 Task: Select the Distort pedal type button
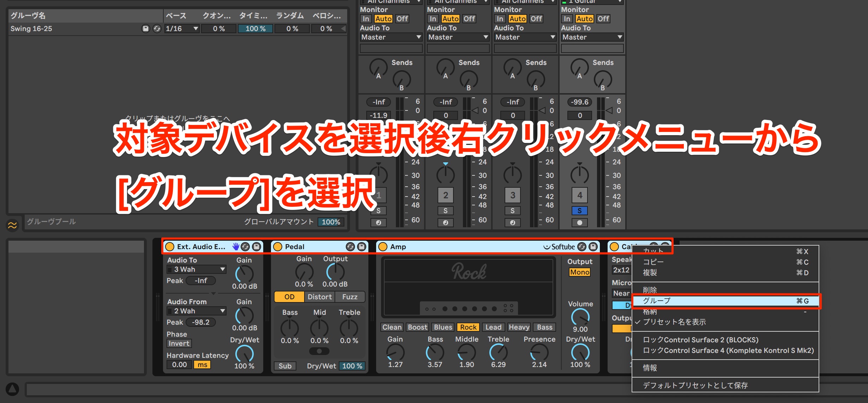320,297
